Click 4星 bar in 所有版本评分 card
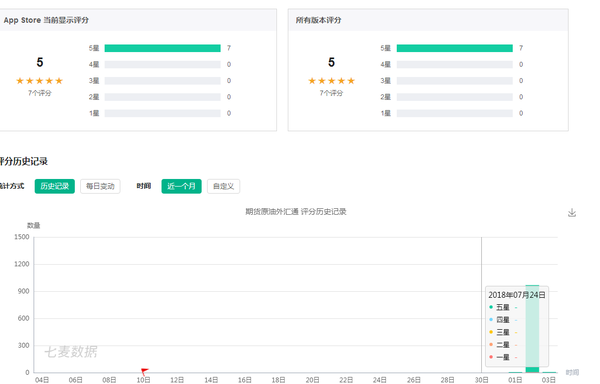 (x=455, y=65)
